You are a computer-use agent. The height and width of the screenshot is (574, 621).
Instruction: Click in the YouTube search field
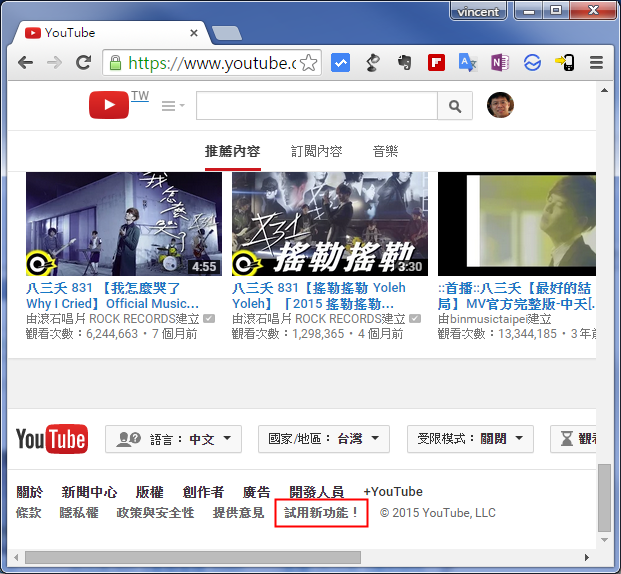(317, 106)
